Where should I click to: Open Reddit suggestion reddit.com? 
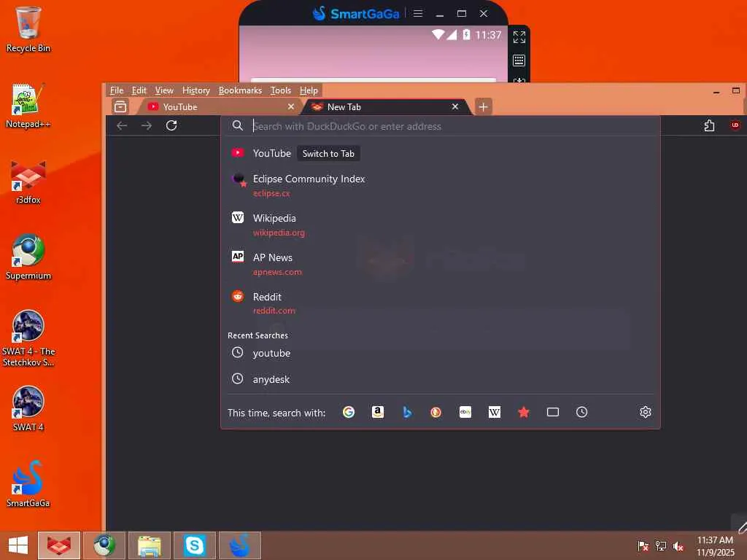pyautogui.click(x=440, y=303)
